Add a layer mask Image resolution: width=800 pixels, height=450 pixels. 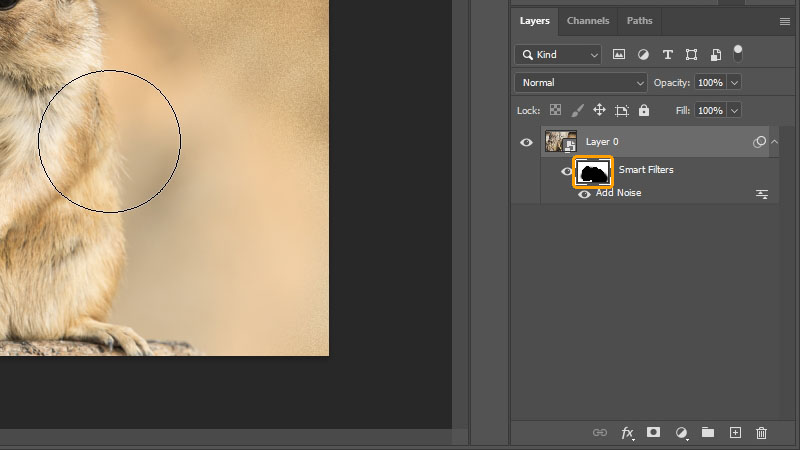pyautogui.click(x=653, y=432)
